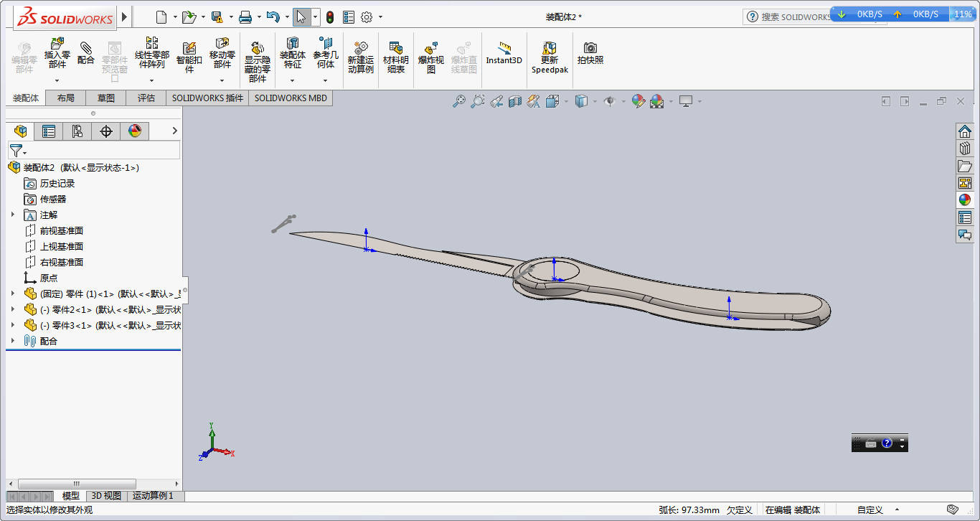Click the New document icon
Viewport: 980px width, 521px height.
161,17
